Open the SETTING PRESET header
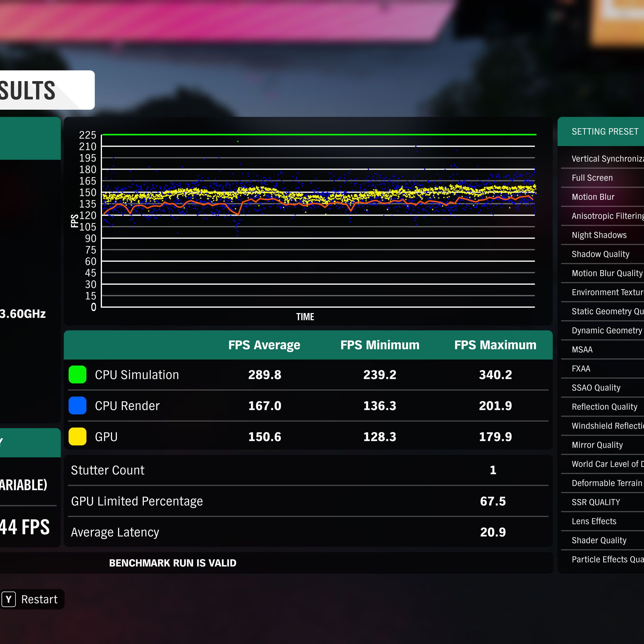 (605, 132)
